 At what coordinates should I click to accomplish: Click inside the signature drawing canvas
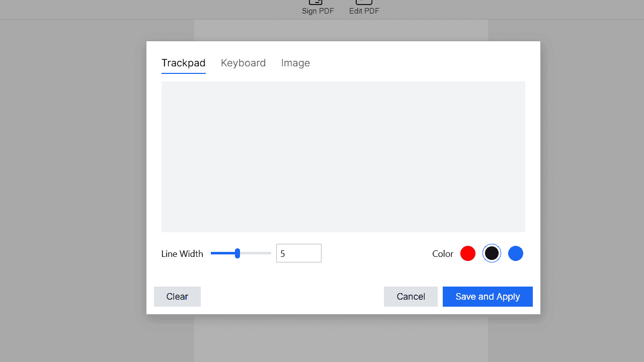pyautogui.click(x=343, y=157)
